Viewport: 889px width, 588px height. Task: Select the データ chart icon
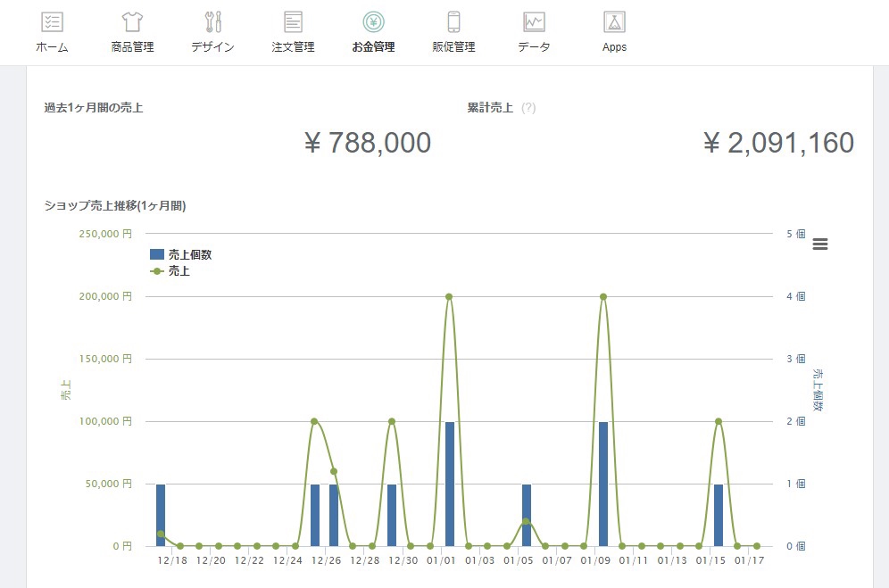(534, 22)
